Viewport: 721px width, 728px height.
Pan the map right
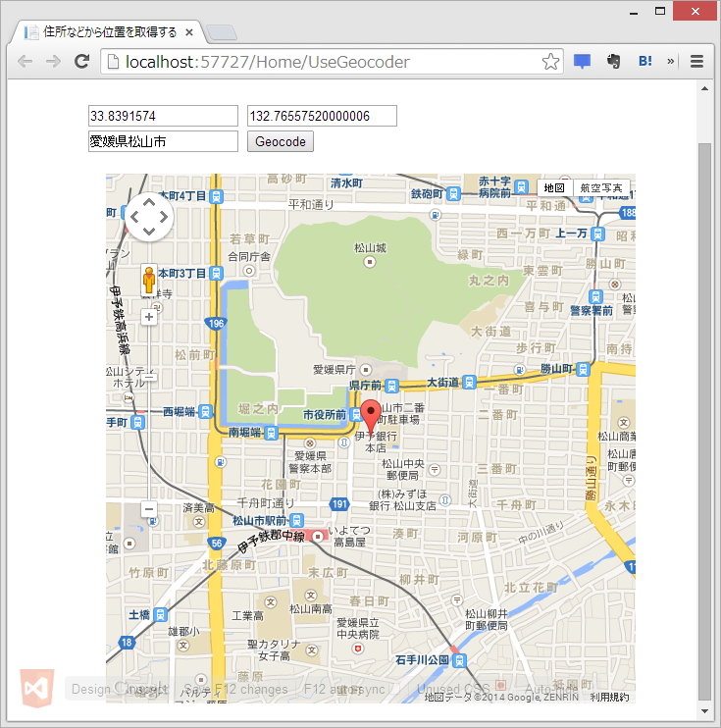point(163,217)
